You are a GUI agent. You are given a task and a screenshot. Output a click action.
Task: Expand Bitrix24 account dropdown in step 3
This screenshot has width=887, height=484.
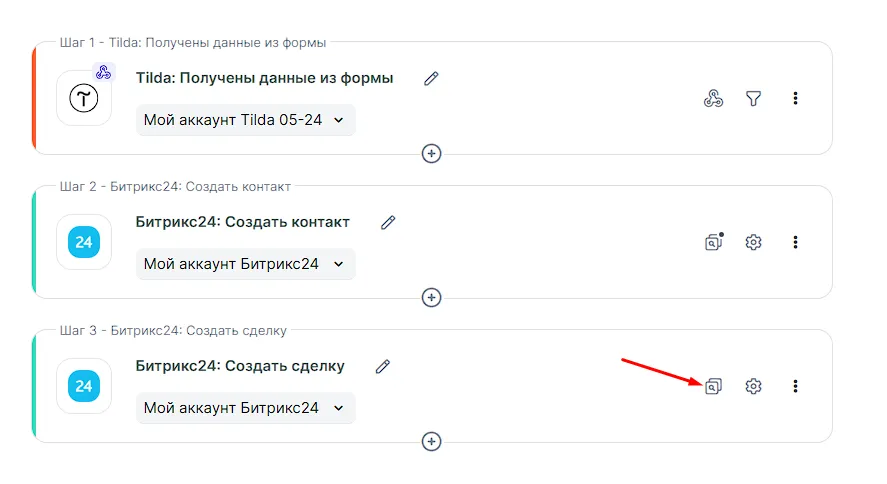click(245, 408)
